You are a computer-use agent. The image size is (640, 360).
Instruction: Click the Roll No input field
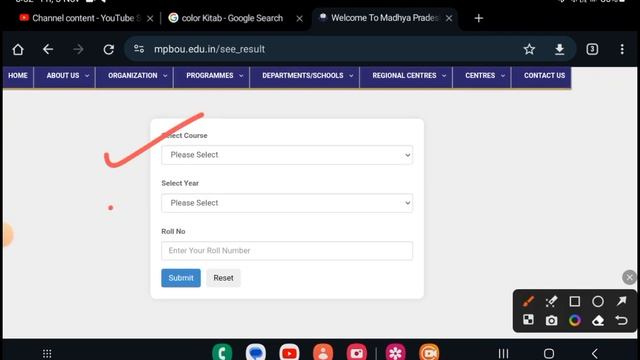point(287,251)
